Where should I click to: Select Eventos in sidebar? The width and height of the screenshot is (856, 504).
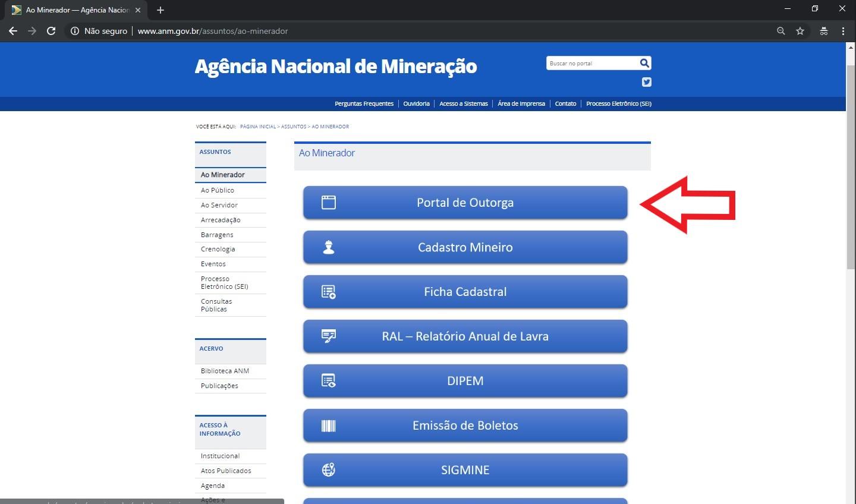tap(231, 264)
